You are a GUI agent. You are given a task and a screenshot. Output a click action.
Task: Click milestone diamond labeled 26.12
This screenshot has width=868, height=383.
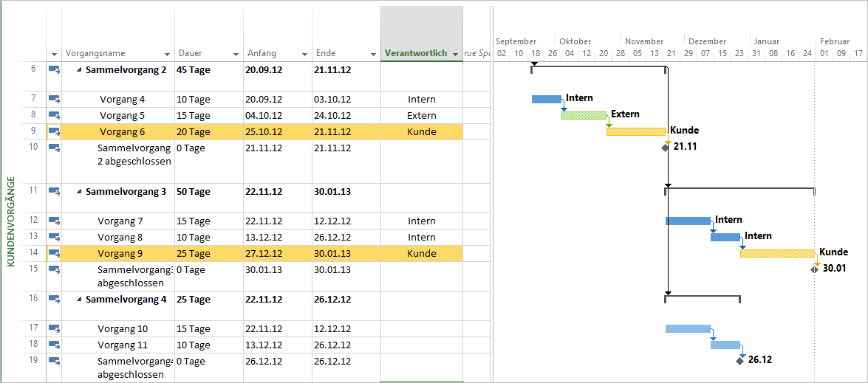[740, 361]
